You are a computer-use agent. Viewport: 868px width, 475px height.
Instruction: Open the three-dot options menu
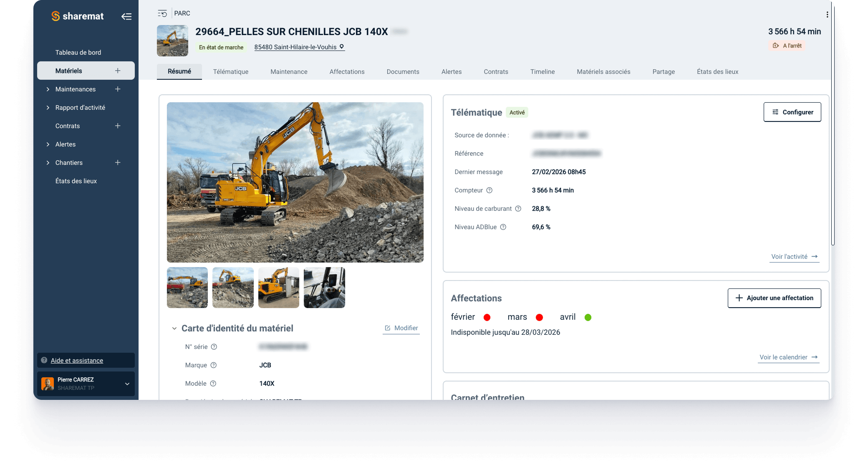click(x=827, y=15)
